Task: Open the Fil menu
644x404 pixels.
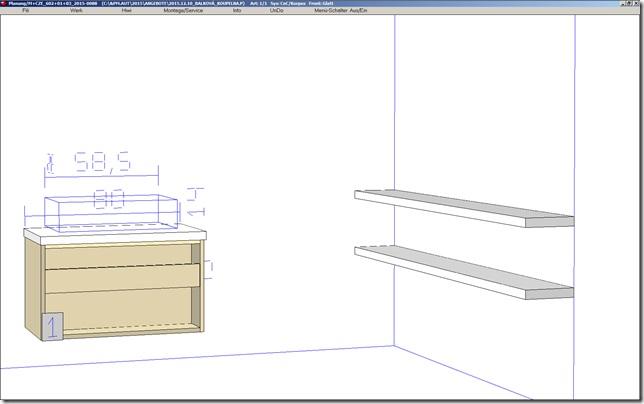Action: [x=25, y=9]
